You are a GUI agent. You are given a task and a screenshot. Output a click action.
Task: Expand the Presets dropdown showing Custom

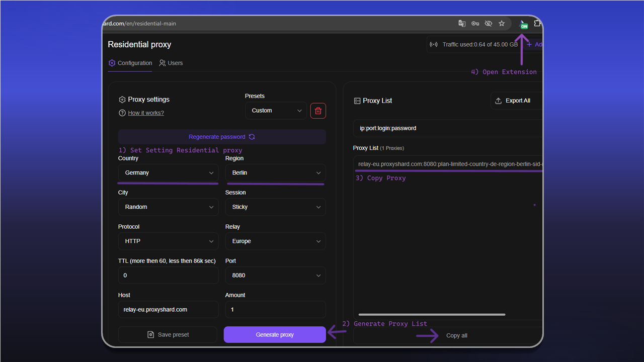276,111
